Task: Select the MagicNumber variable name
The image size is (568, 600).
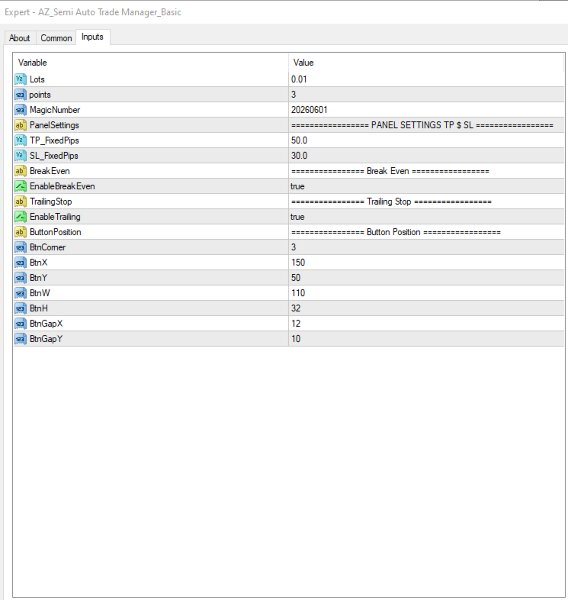Action: coord(55,110)
